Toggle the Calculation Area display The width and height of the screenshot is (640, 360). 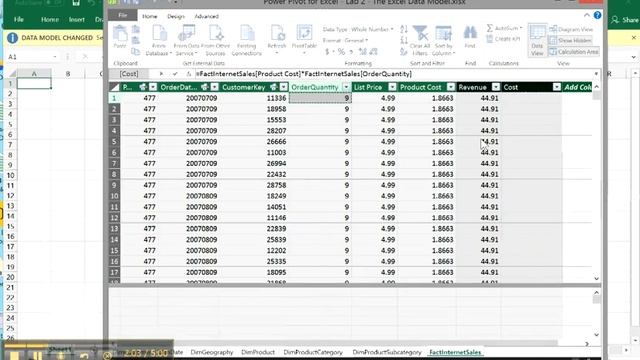point(574,52)
